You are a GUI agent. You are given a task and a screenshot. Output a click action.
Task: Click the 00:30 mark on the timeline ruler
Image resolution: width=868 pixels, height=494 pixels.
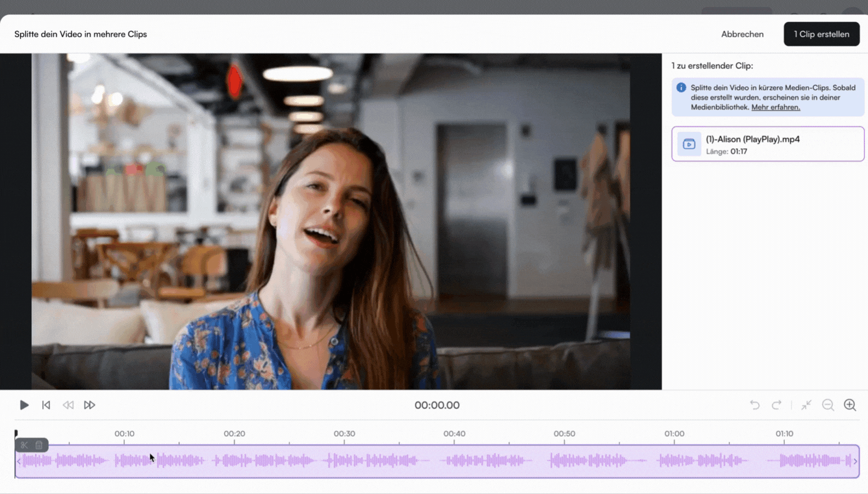click(x=344, y=434)
